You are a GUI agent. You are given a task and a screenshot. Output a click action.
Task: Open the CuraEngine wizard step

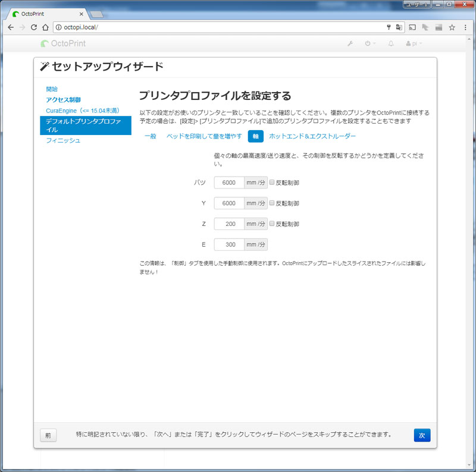pos(83,111)
